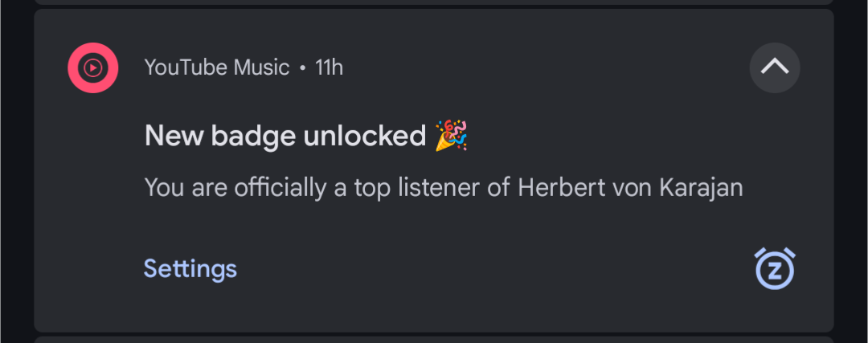Click the "officially" word in the message
868x343 pixels.
[280, 188]
